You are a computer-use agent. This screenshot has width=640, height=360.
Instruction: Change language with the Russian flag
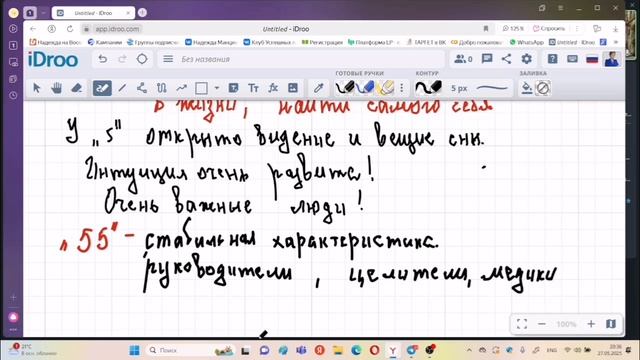coord(592,60)
